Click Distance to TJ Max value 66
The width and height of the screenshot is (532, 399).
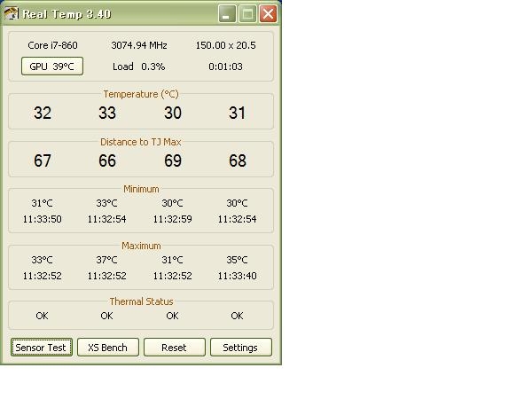coord(107,160)
